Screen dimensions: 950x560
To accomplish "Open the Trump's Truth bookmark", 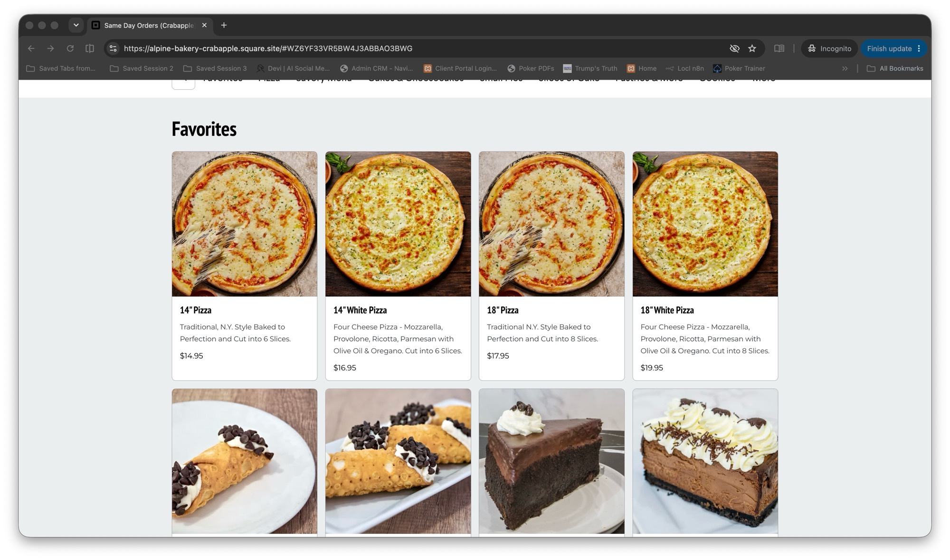I will pyautogui.click(x=590, y=68).
